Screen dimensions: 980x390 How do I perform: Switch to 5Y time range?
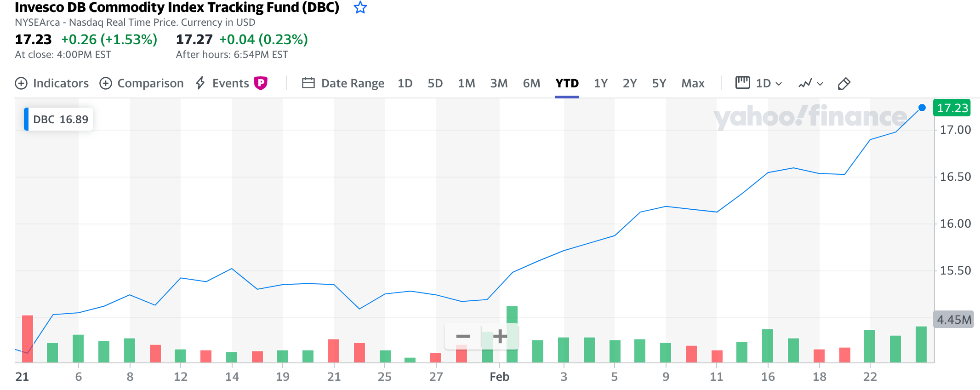pos(659,83)
